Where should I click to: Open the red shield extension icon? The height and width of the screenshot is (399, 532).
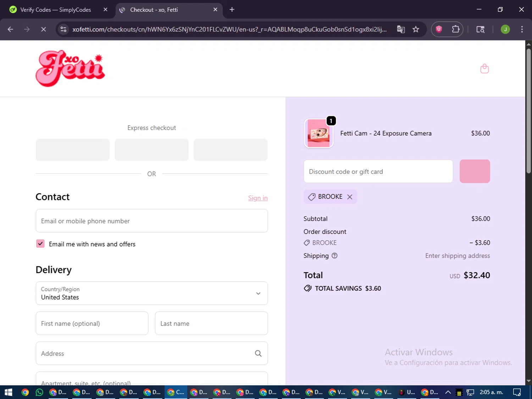(x=439, y=29)
